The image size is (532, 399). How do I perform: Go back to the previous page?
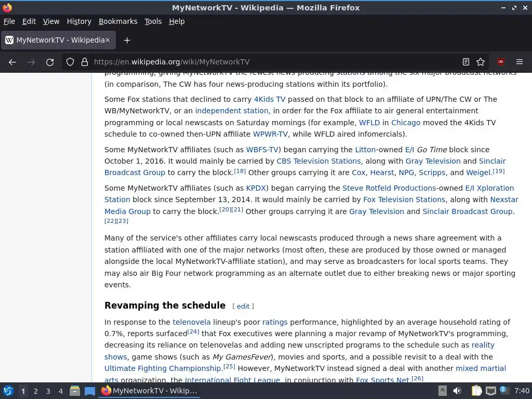pos(12,62)
